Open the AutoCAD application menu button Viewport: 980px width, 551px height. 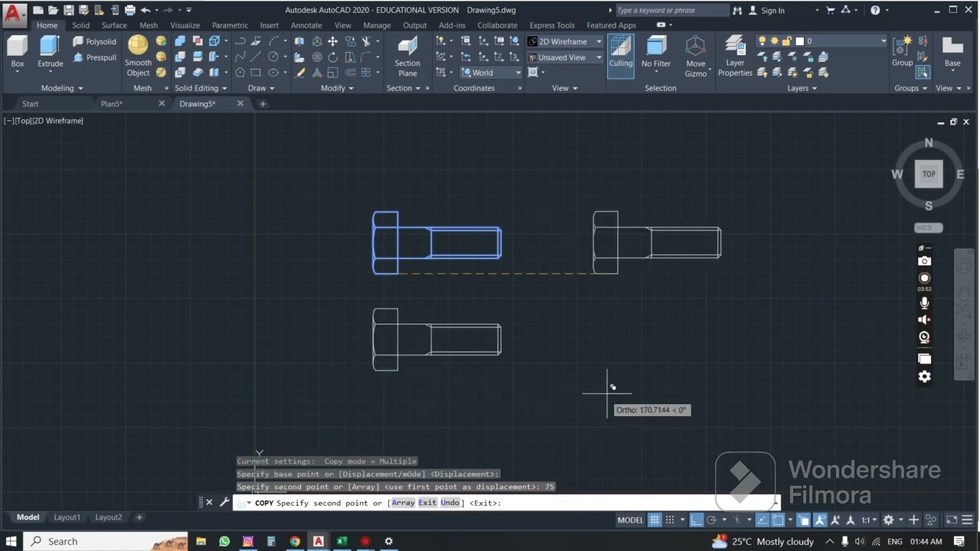point(15,14)
